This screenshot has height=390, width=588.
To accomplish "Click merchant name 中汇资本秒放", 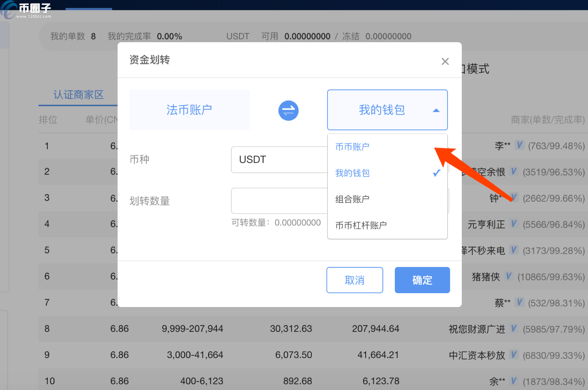I will click(x=477, y=355).
